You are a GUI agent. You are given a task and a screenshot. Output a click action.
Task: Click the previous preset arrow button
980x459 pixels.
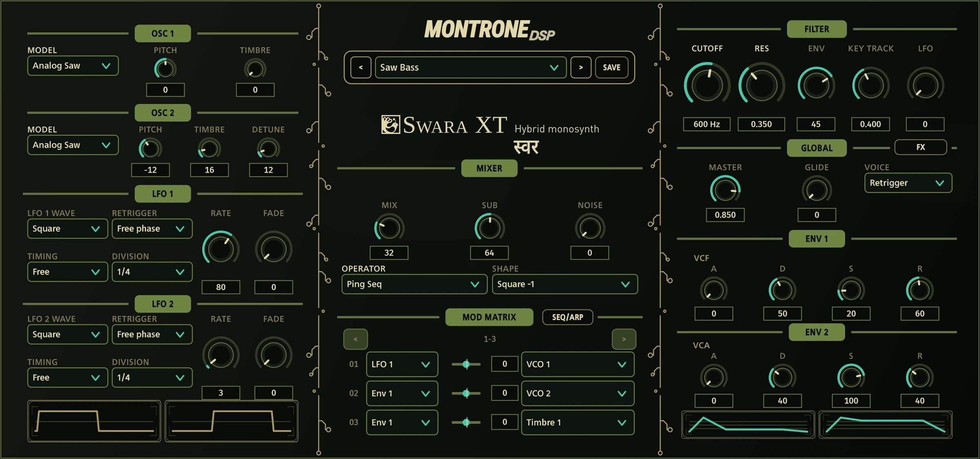pyautogui.click(x=361, y=67)
